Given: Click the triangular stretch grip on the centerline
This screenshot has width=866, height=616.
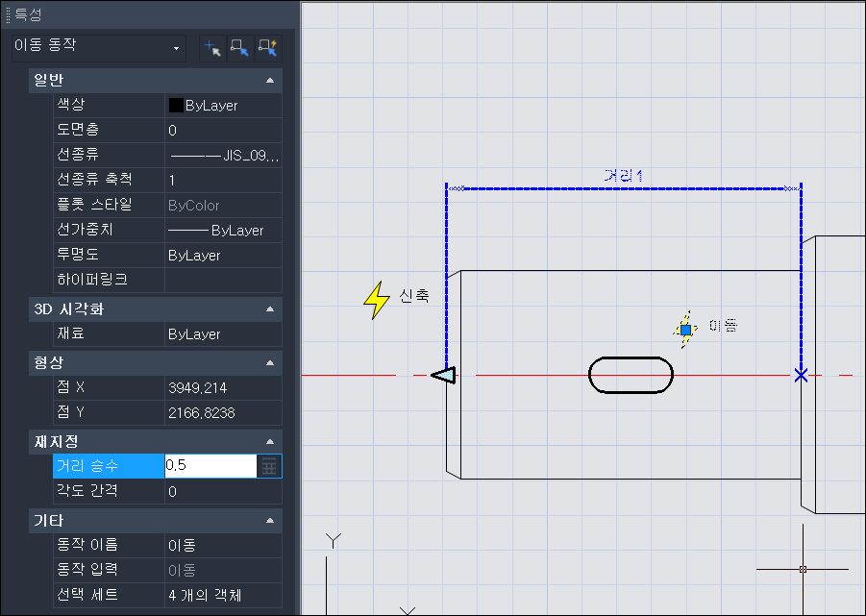Looking at the screenshot, I should pos(443,376).
